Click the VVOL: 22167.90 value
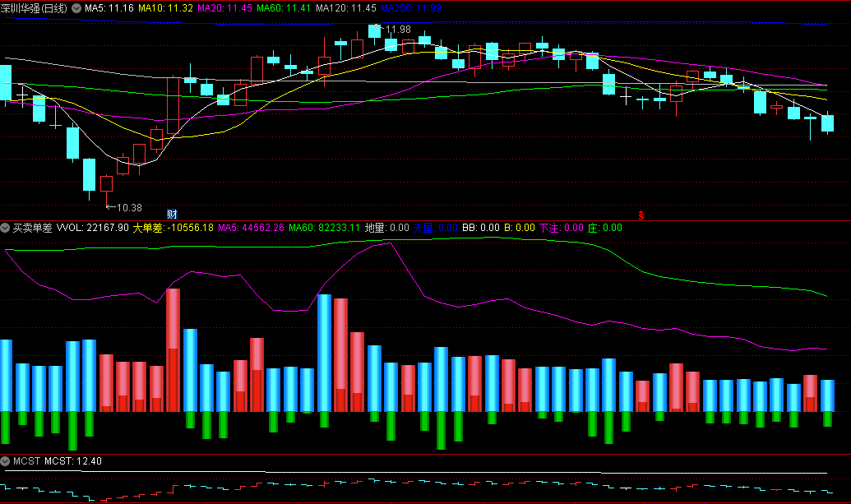The height and width of the screenshot is (504, 851). point(93,228)
